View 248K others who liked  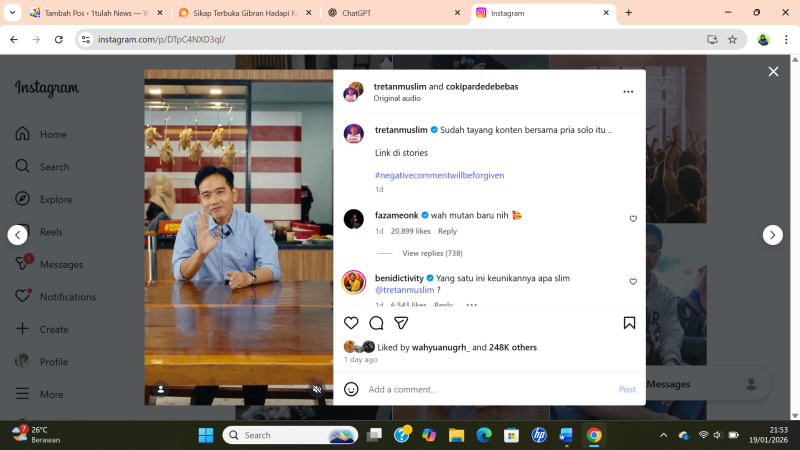tap(513, 347)
